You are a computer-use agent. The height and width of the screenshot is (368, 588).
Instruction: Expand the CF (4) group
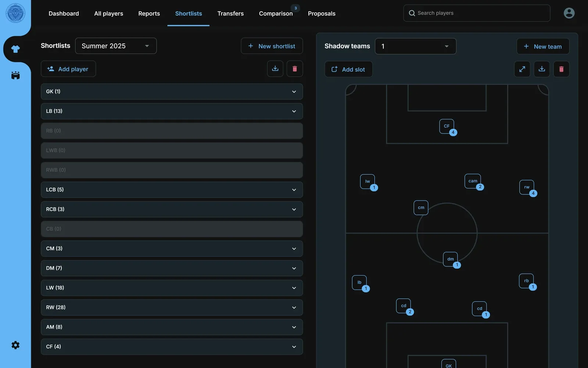click(172, 347)
